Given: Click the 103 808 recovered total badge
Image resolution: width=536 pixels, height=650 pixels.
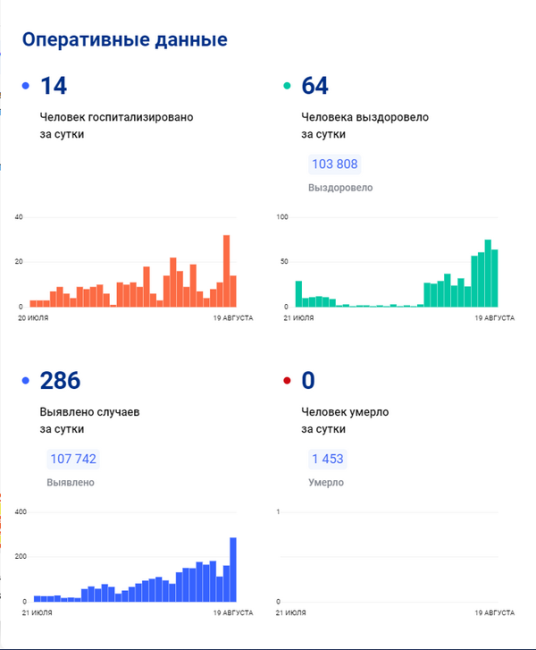Looking at the screenshot, I should [335, 164].
